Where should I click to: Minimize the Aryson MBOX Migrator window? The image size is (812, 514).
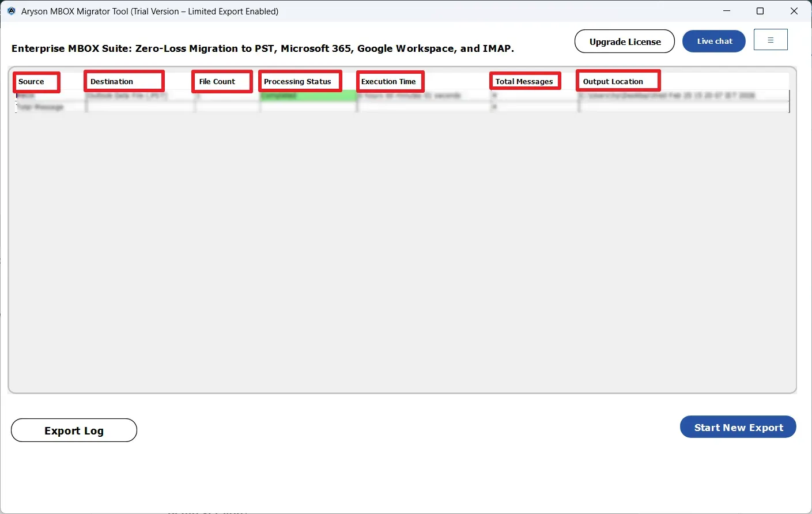pyautogui.click(x=727, y=11)
